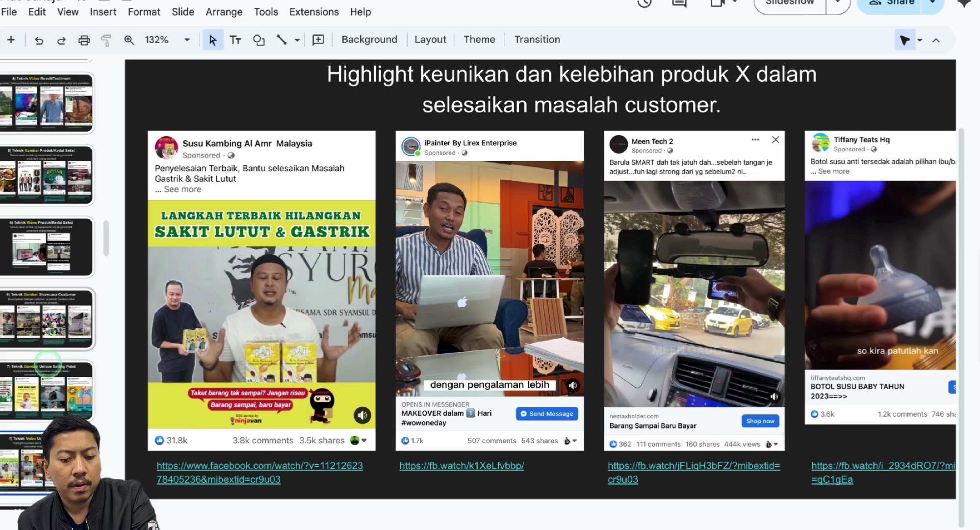980x530 pixels.
Task: Choose the Select arrow cursor tool
Action: 213,40
